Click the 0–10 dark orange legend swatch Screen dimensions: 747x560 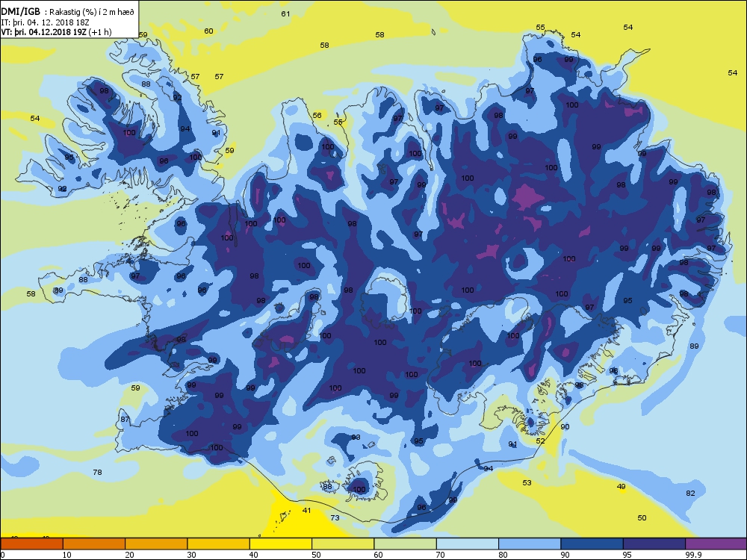pos(32,544)
